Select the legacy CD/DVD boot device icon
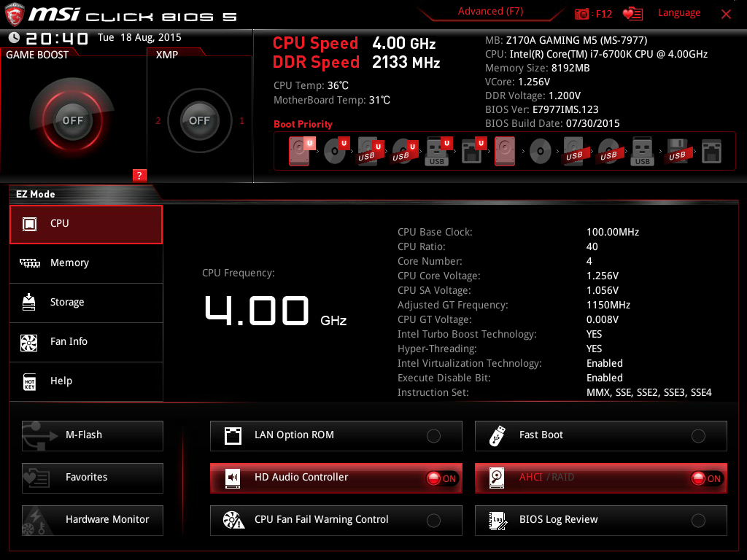The width and height of the screenshot is (747, 560). (x=541, y=152)
